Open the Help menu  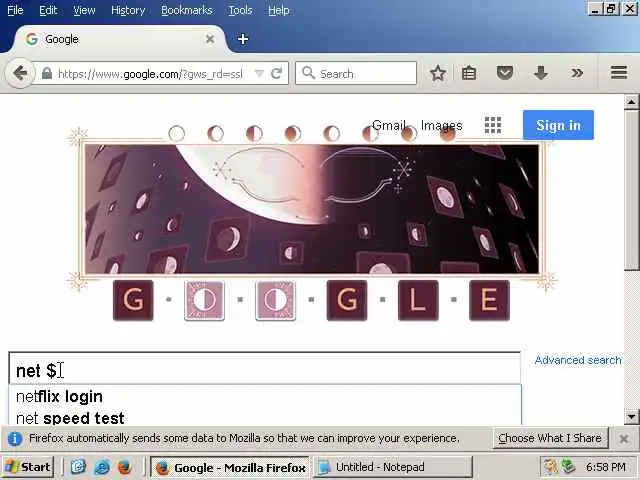point(279,10)
